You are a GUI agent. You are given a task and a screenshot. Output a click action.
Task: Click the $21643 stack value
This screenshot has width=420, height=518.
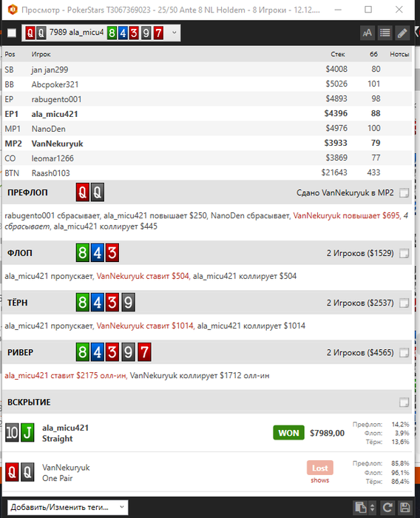click(x=334, y=172)
